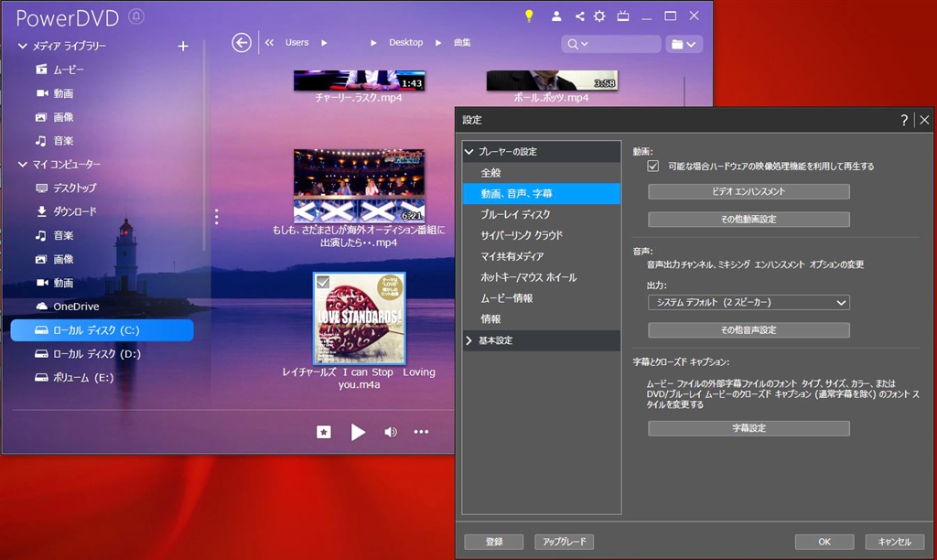Click the Desktop breadcrumb in path bar
Image resolution: width=937 pixels, height=560 pixels.
[x=405, y=42]
